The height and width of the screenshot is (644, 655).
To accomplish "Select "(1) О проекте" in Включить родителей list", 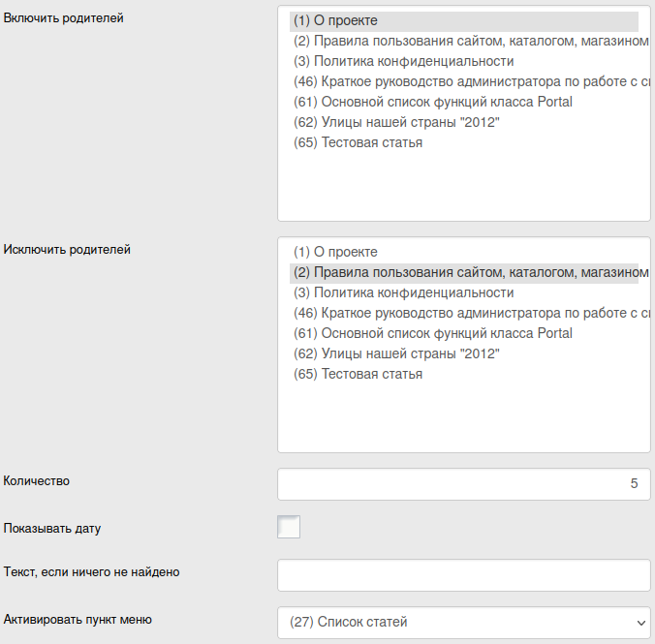I will pyautogui.click(x=335, y=20).
